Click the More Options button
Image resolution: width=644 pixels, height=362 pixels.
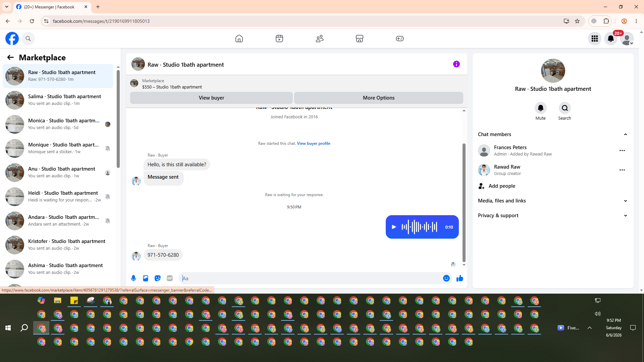379,98
